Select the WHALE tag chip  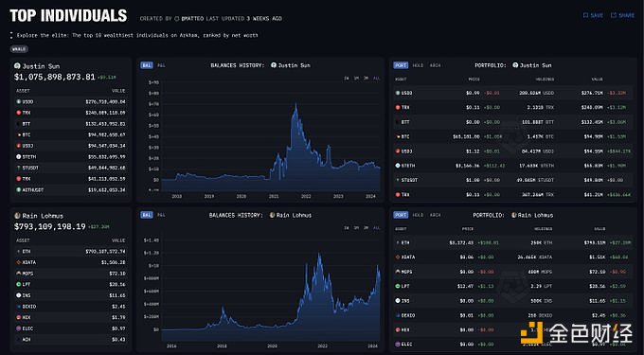(19, 49)
